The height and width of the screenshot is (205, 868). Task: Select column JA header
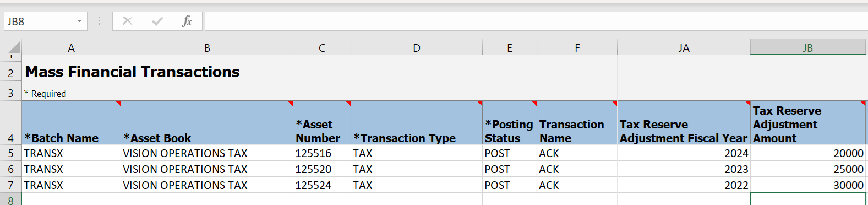click(x=684, y=48)
